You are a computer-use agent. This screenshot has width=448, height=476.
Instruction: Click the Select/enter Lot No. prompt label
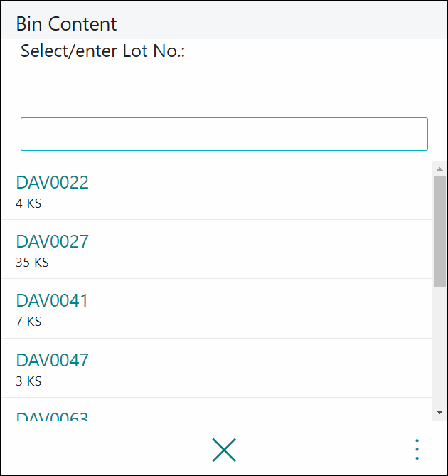[x=102, y=51]
